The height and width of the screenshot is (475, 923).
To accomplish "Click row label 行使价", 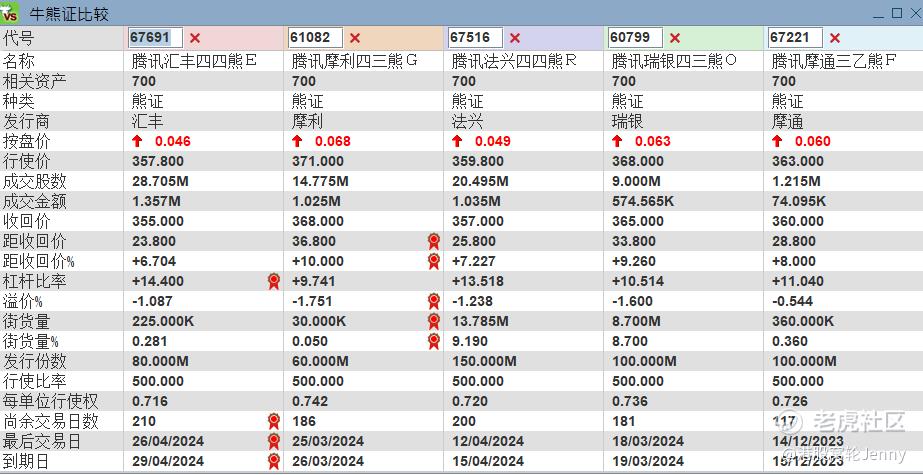I will pos(26,161).
